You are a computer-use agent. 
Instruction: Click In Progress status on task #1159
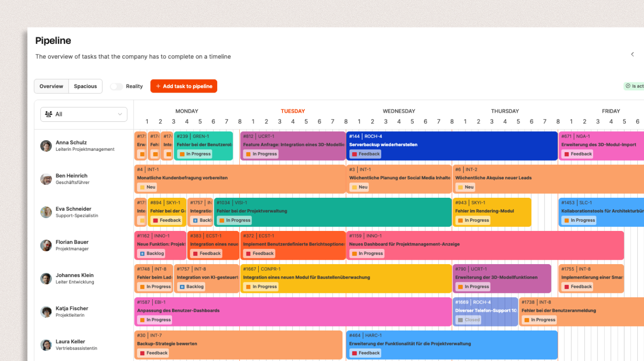[x=367, y=253]
